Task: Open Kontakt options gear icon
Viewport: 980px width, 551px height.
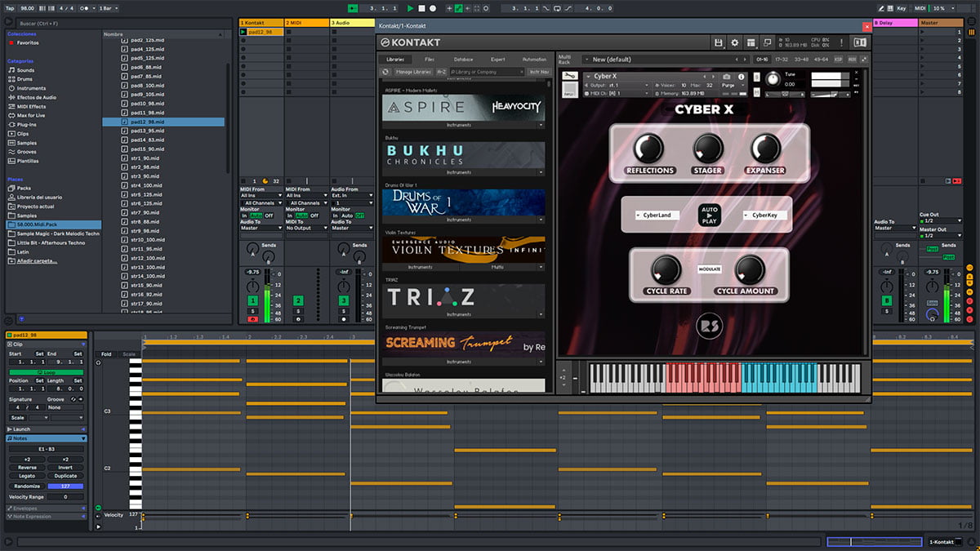Action: [x=734, y=42]
